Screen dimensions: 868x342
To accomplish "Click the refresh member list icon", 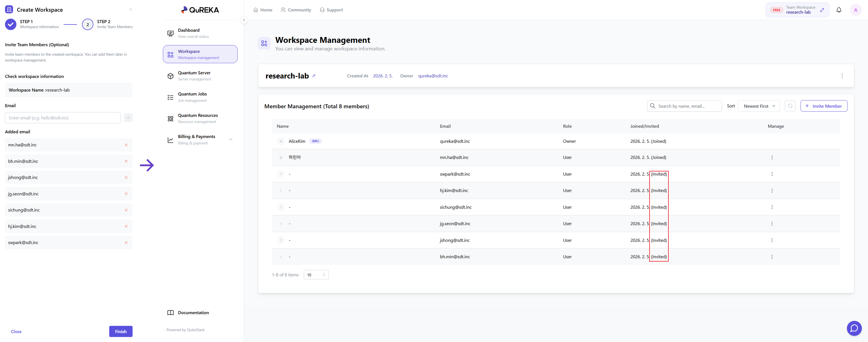I will pos(790,106).
